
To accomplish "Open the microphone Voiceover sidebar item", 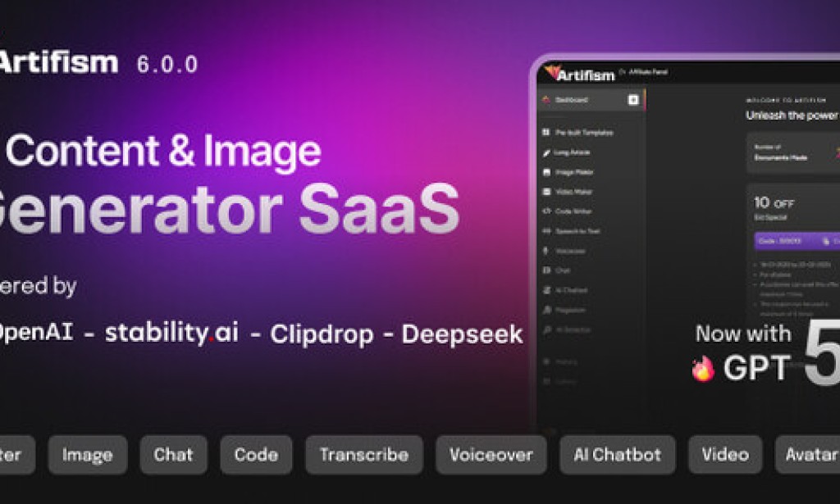I will [564, 251].
